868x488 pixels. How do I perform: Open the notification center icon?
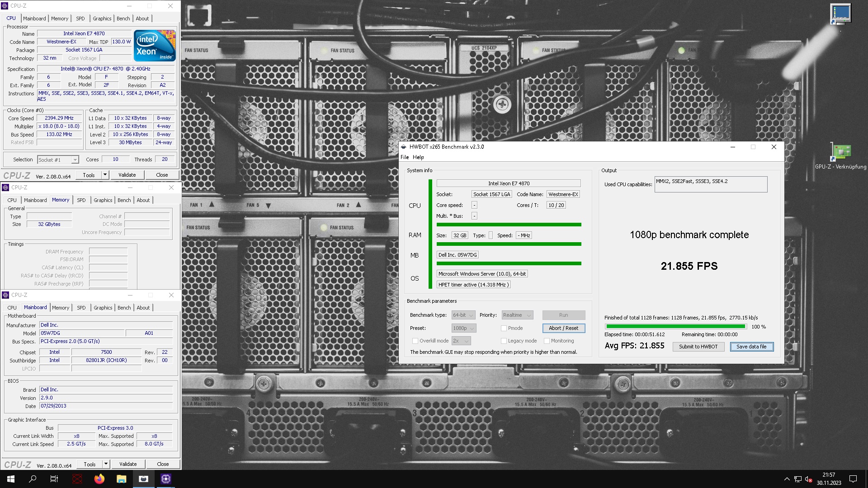click(853, 479)
